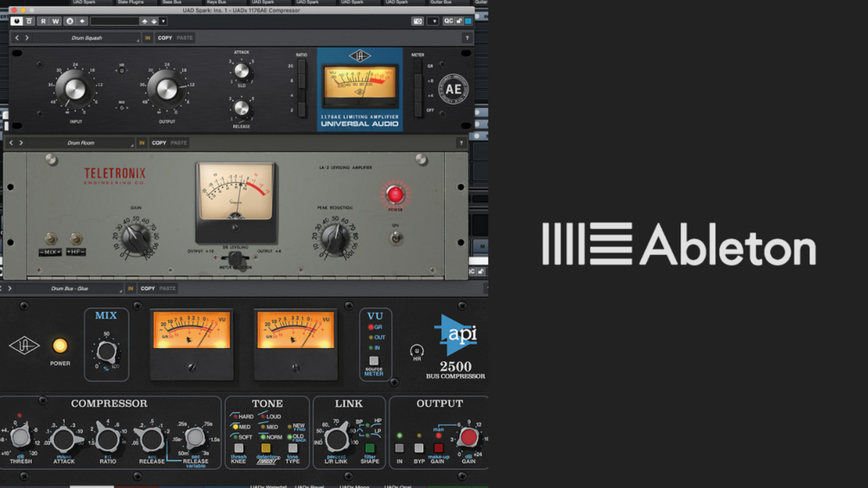Open help on the LA-2 preset bar
This screenshot has height=488, width=868.
point(460,143)
